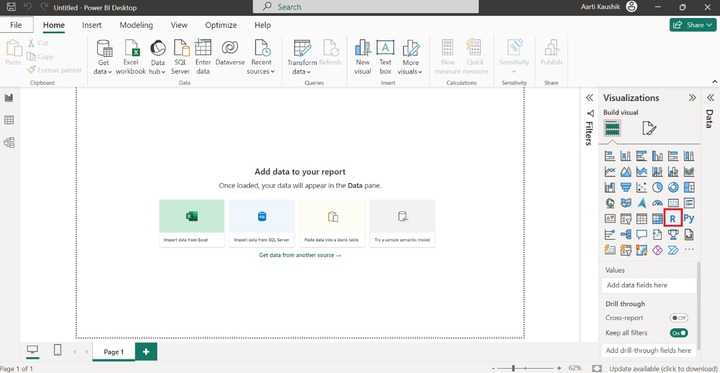The height and width of the screenshot is (373, 720).
Task: Select the Python visual icon
Action: point(689,219)
